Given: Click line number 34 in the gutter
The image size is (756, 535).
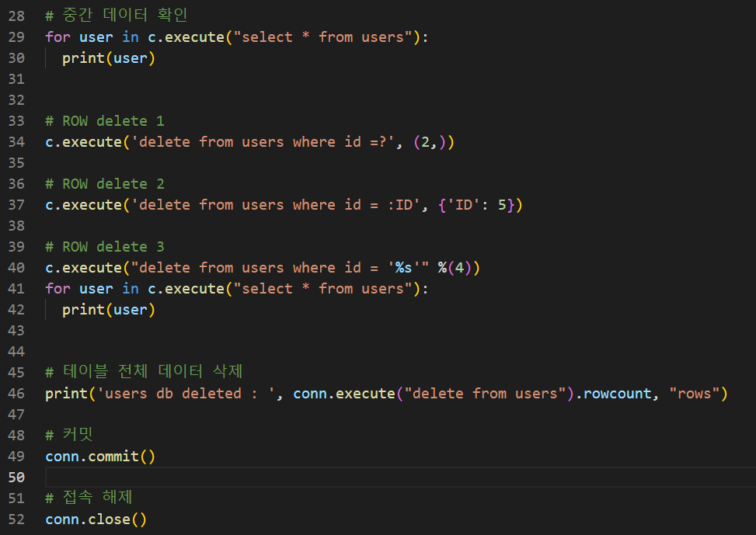Looking at the screenshot, I should click(16, 141).
